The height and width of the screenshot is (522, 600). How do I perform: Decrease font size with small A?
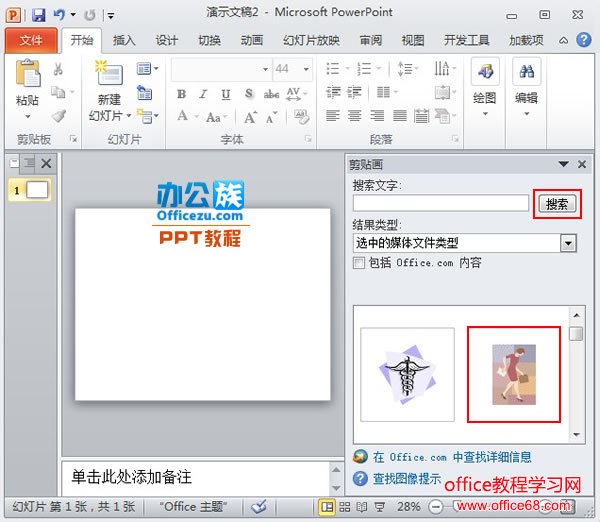pyautogui.click(x=271, y=118)
